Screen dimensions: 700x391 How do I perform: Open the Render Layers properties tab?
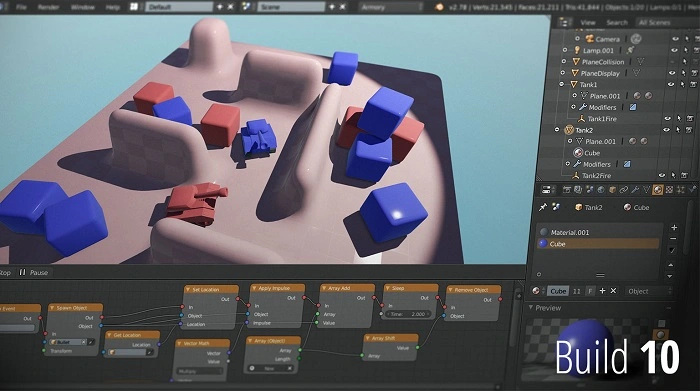click(578, 190)
